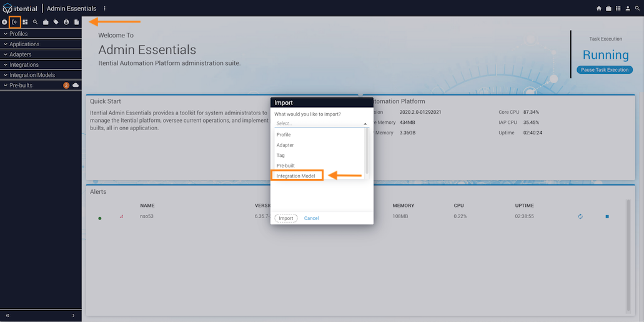The width and height of the screenshot is (644, 322).
Task: Click Pause Task Execution button
Action: [605, 70]
